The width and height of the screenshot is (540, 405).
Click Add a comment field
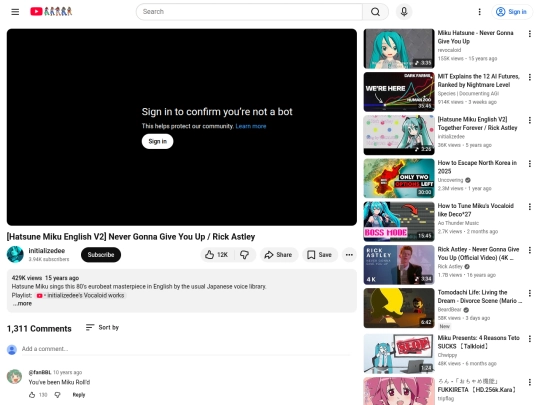tap(186, 349)
